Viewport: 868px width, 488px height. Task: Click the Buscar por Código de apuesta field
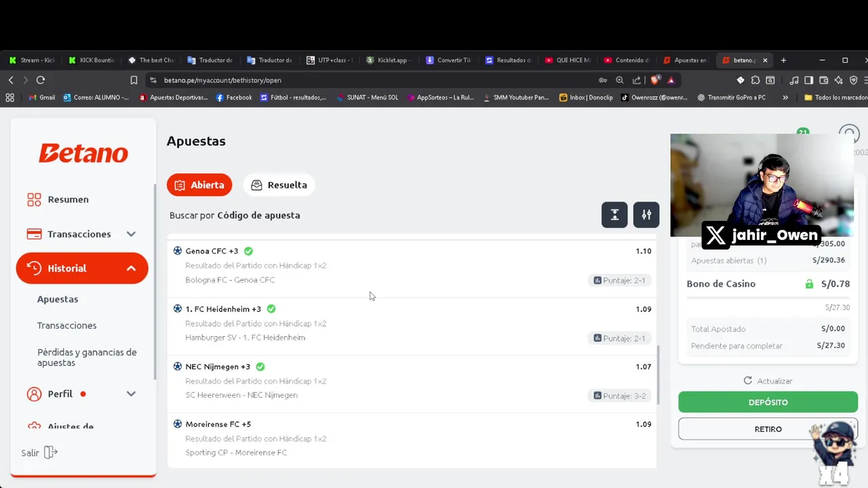(235, 215)
